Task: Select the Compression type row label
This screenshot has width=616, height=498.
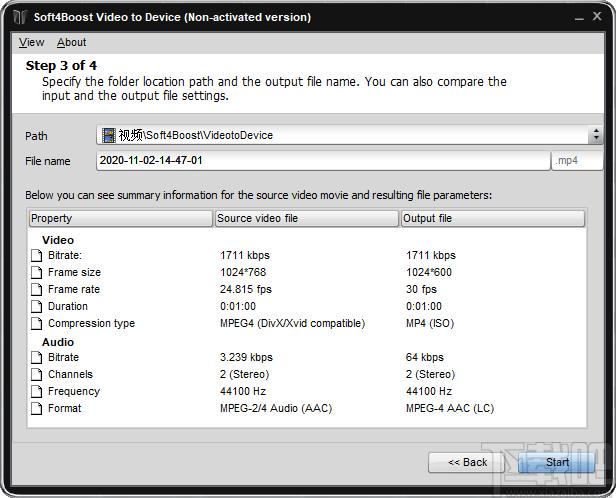Action: click(x=91, y=323)
